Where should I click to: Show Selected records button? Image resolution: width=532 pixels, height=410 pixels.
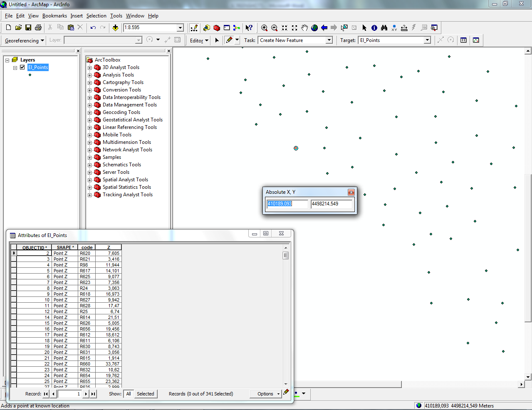[146, 394]
